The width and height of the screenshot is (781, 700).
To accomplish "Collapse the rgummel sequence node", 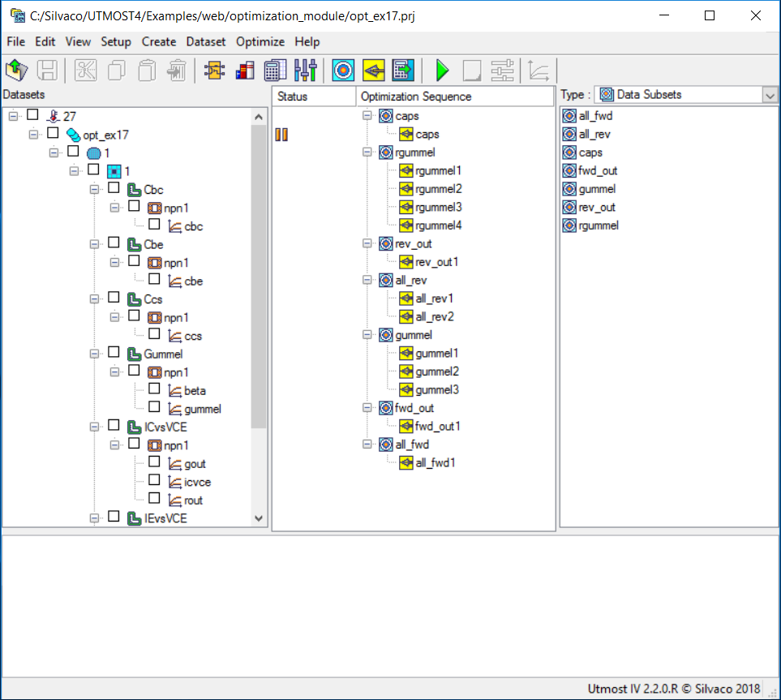I will 367,152.
